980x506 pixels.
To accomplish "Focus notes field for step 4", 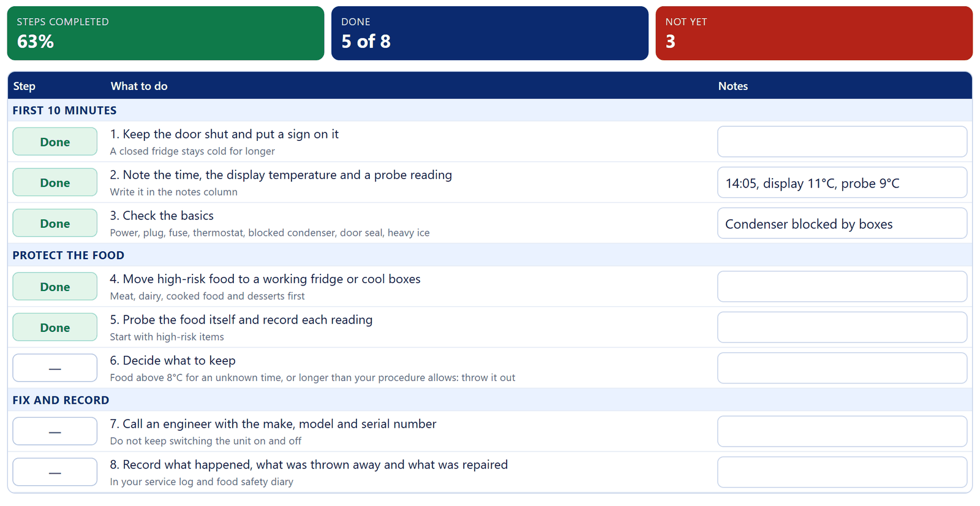I will tap(842, 287).
